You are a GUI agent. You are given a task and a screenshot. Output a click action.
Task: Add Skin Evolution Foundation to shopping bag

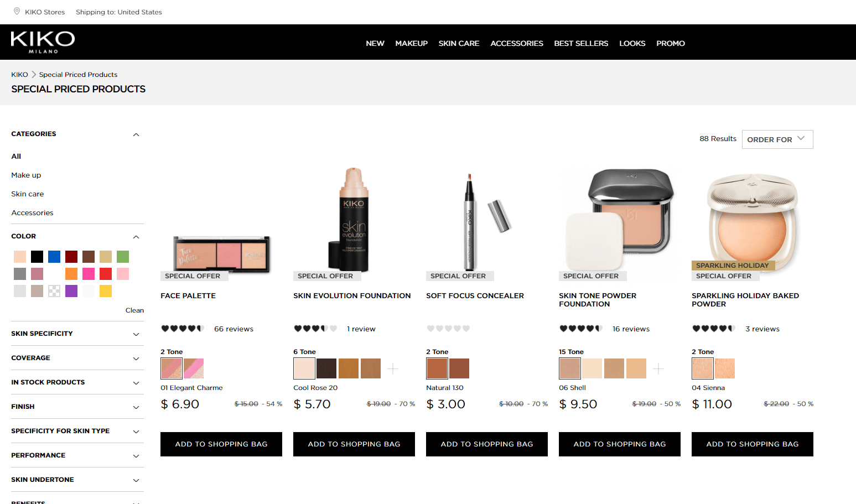click(354, 444)
